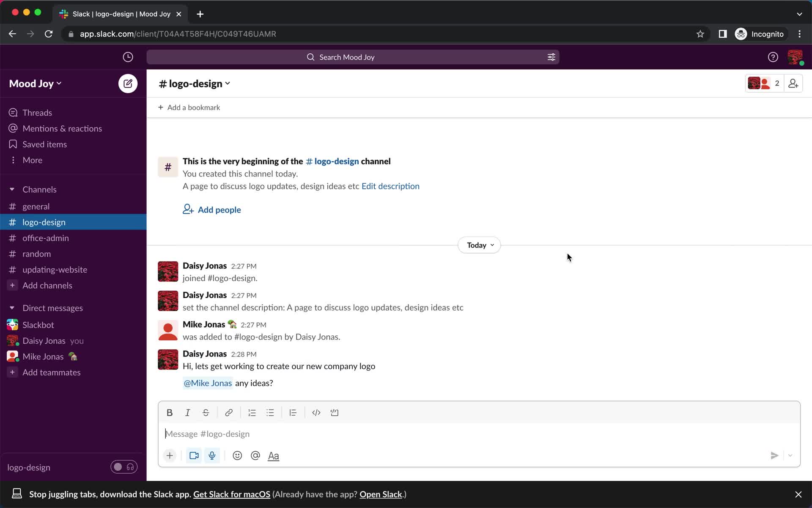Viewport: 812px width, 508px height.
Task: Select the logo-design channel
Action: point(44,222)
